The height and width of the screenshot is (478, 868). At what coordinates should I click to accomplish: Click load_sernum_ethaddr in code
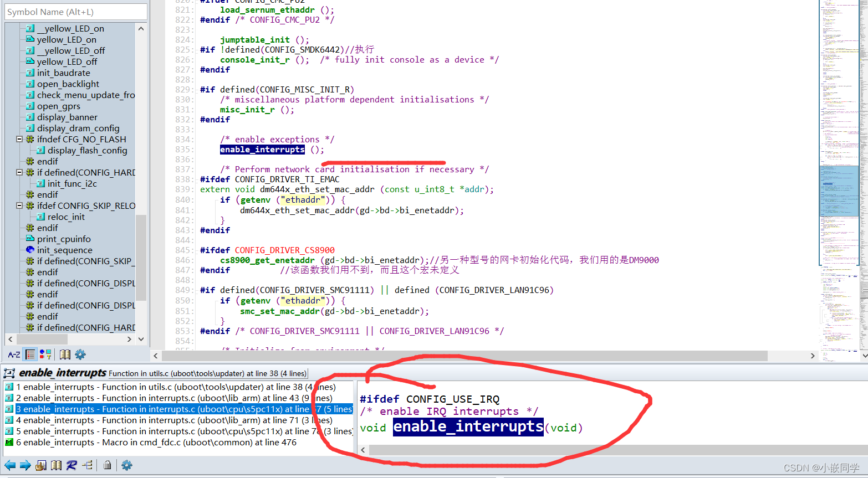267,10
